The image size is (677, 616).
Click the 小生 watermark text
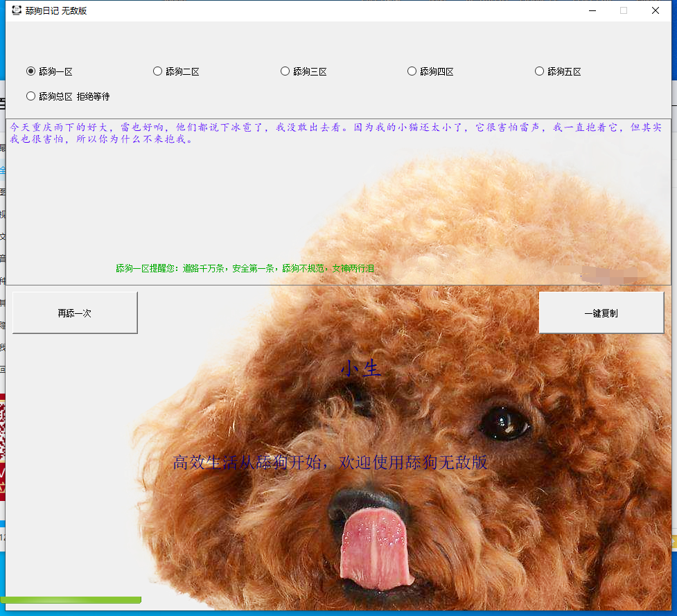361,369
